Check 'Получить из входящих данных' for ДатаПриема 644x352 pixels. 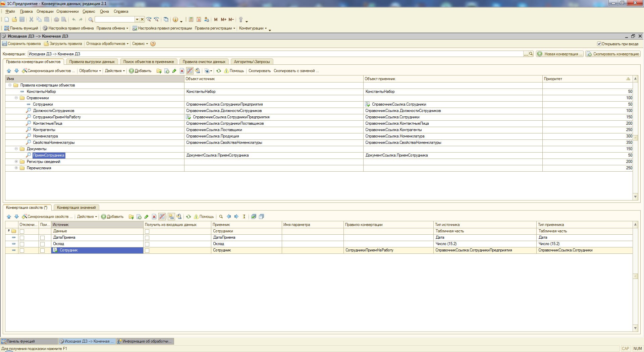(x=147, y=238)
